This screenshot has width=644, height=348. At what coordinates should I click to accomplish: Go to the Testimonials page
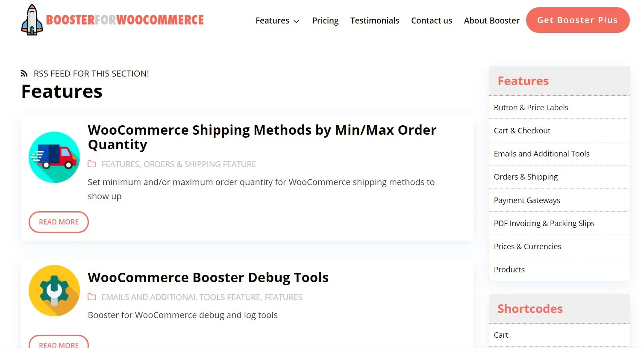point(375,21)
